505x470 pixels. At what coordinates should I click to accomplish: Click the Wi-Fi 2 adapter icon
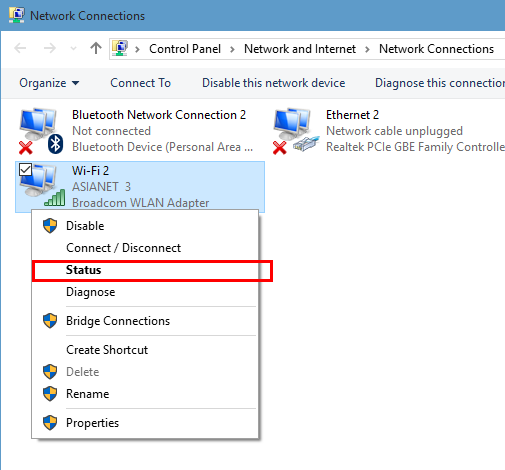click(x=41, y=185)
